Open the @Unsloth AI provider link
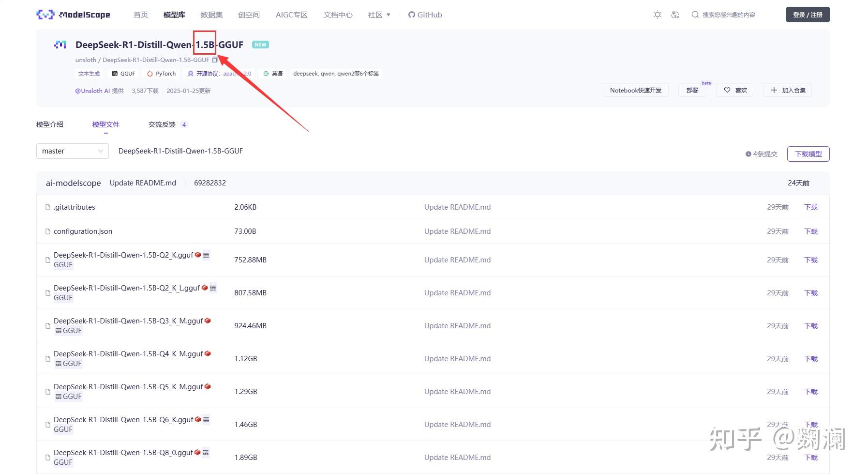The height and width of the screenshot is (474, 868). [x=92, y=91]
